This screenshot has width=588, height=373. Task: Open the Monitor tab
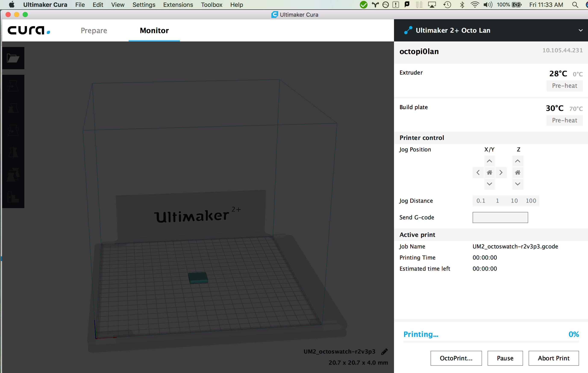click(x=154, y=31)
